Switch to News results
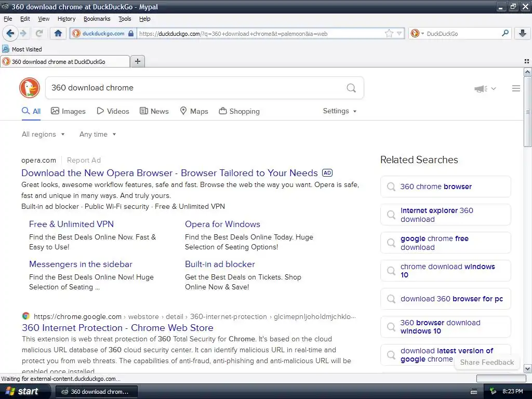Screen dimensions: 532x399 click(154, 111)
